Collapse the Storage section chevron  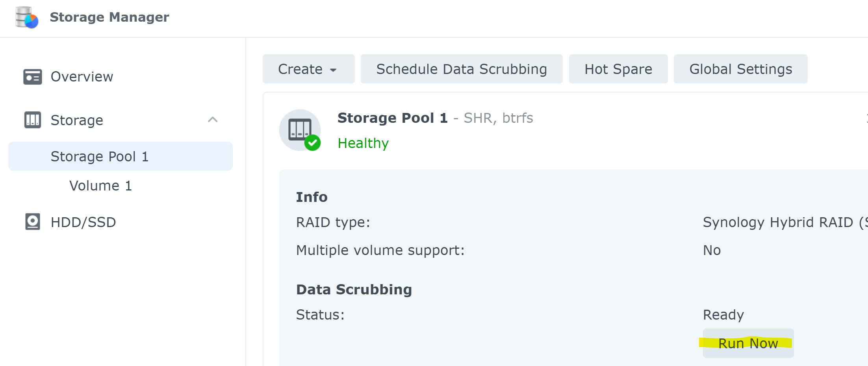pos(213,120)
